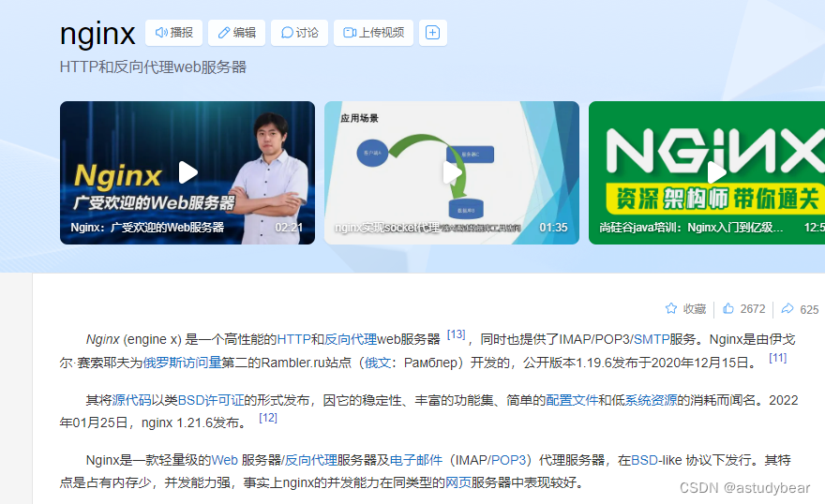Click the subtitle HTTP和反向代理web服务器
Viewport: 825px width, 504px height.
pyautogui.click(x=153, y=67)
